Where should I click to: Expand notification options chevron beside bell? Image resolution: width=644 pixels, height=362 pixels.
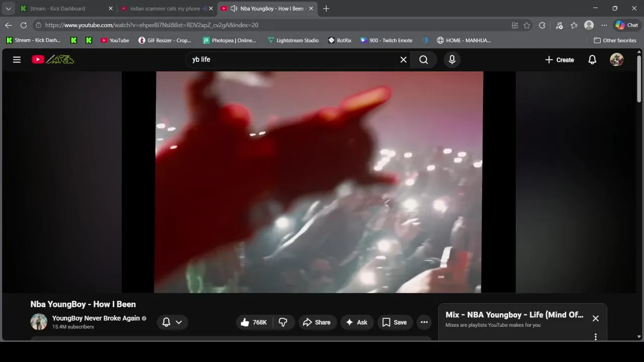(179, 322)
